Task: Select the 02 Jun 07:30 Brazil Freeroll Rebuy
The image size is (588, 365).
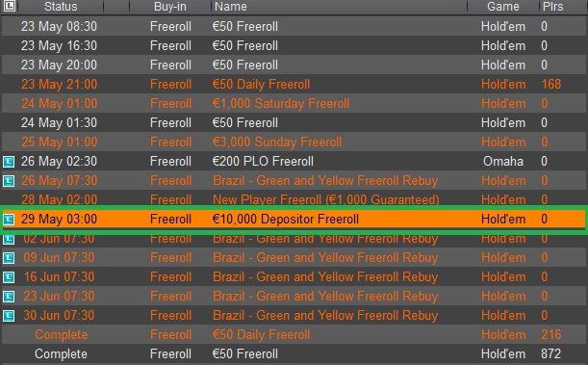Action: pyautogui.click(x=294, y=240)
